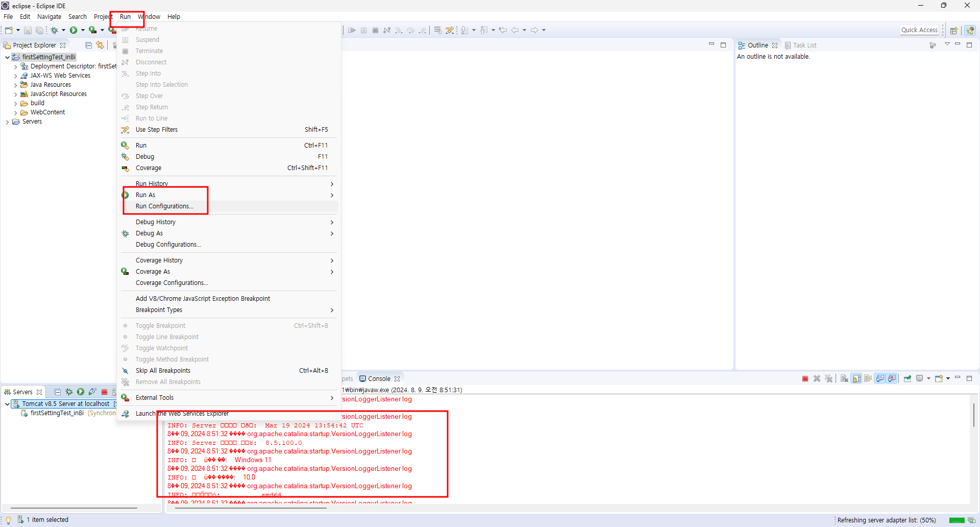Viewport: 980px width, 527px height.
Task: Click the Last Edit Location toolbar icon
Action: (503, 31)
